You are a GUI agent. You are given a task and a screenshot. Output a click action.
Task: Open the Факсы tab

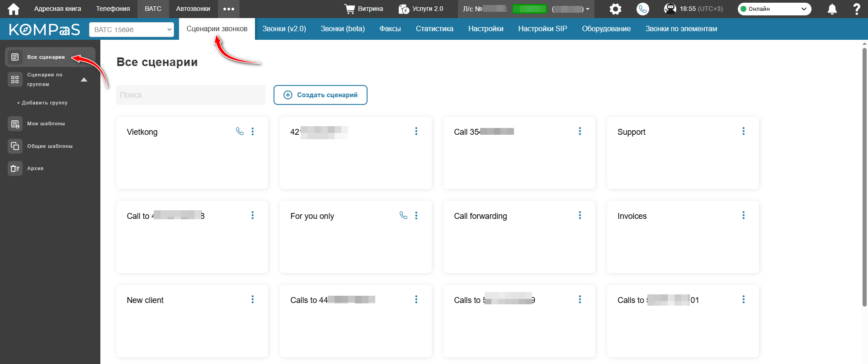tap(390, 29)
